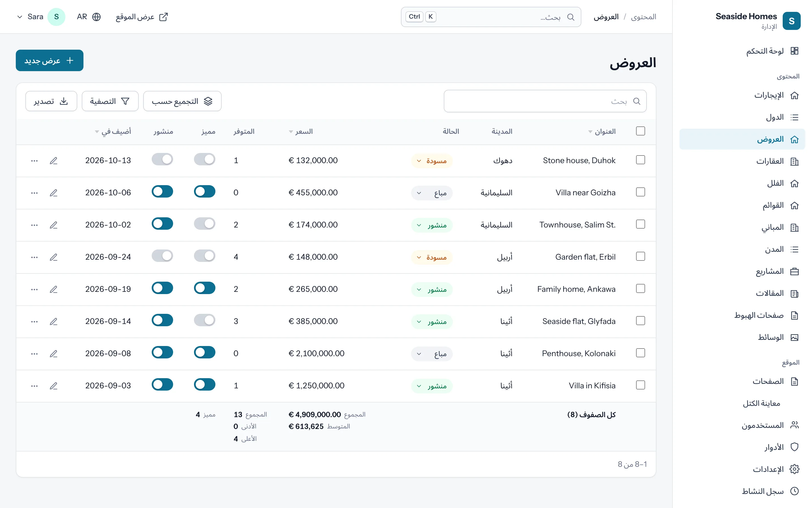Open status dropdown for Penthouse, Kolonaki
Viewport: 812px width, 508px height.
pyautogui.click(x=432, y=354)
